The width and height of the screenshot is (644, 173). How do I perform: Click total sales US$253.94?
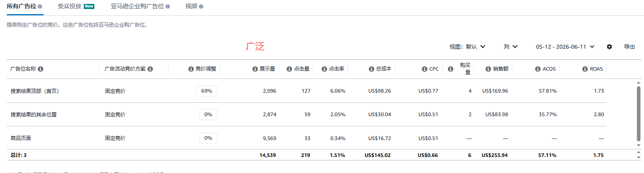(x=495, y=155)
